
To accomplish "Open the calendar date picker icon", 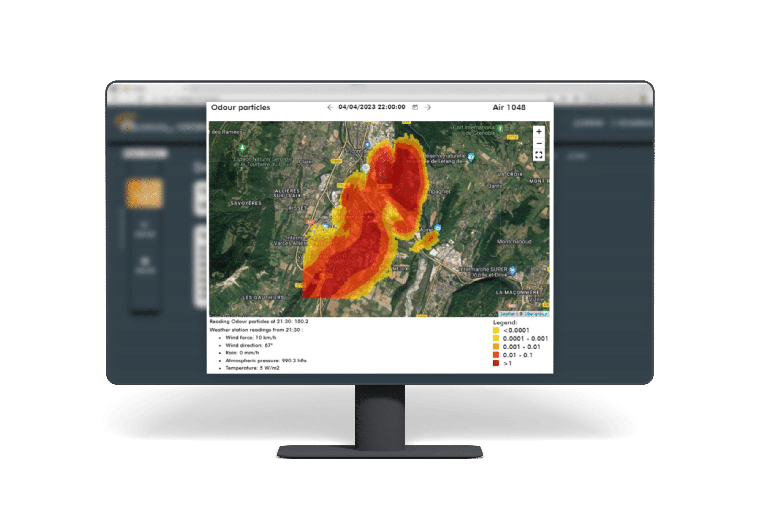I will click(x=415, y=107).
